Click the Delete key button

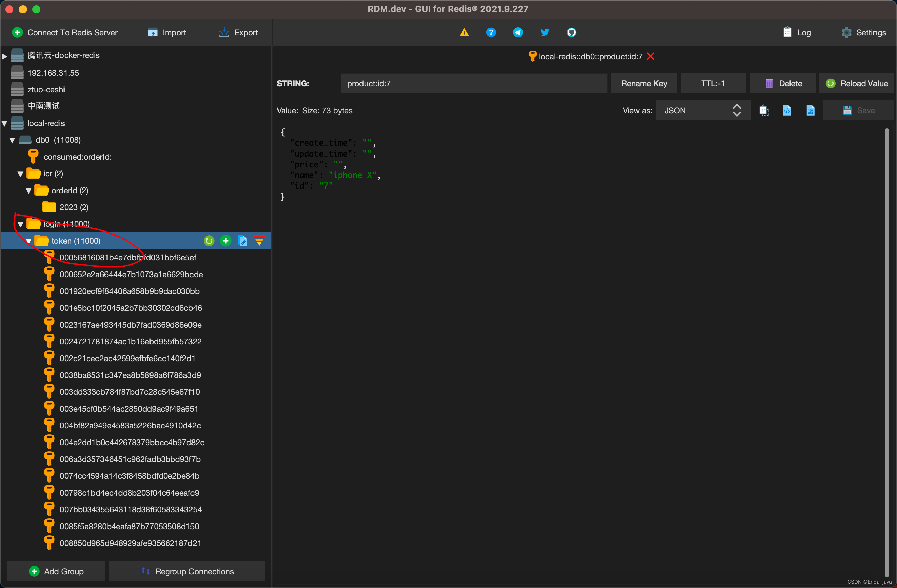point(782,83)
